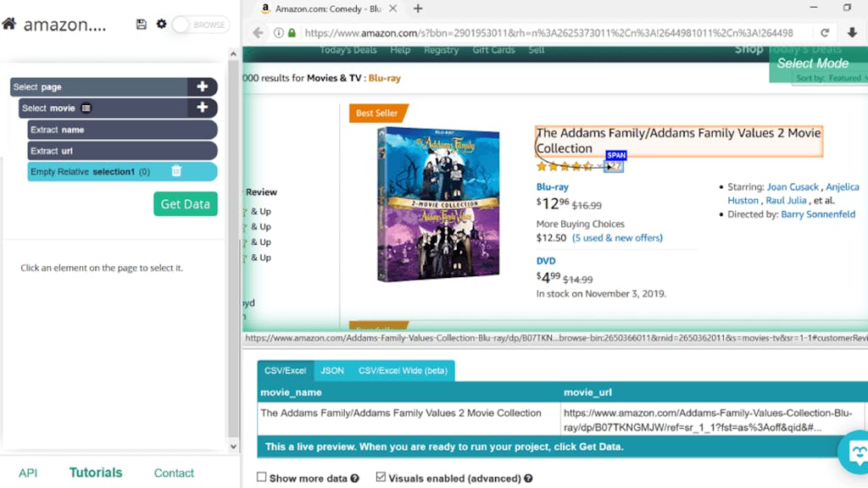
Task: Click the Blu-ray category in results header
Action: tap(385, 78)
